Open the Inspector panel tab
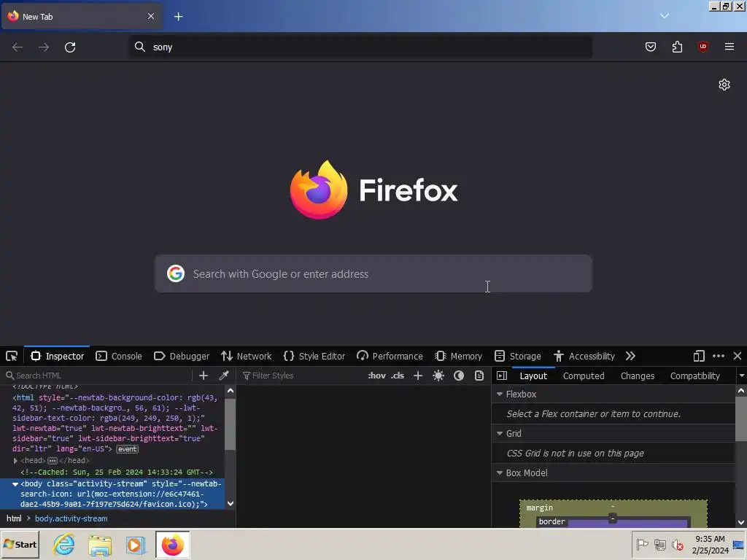 pyautogui.click(x=57, y=356)
